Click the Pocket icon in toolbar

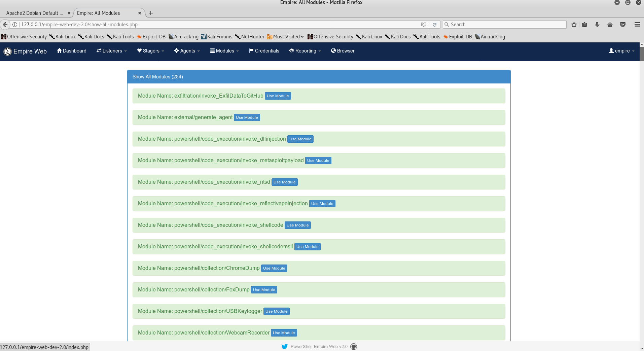click(x=623, y=25)
